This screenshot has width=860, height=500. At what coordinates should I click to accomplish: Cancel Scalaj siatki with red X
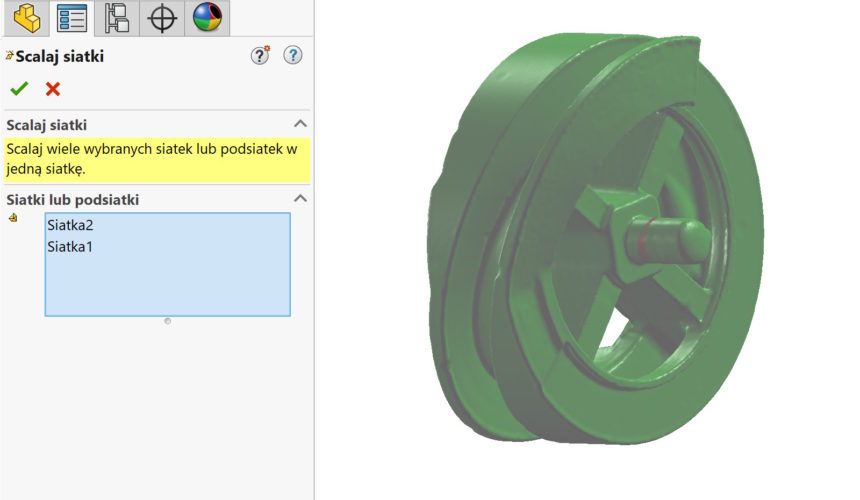point(53,89)
